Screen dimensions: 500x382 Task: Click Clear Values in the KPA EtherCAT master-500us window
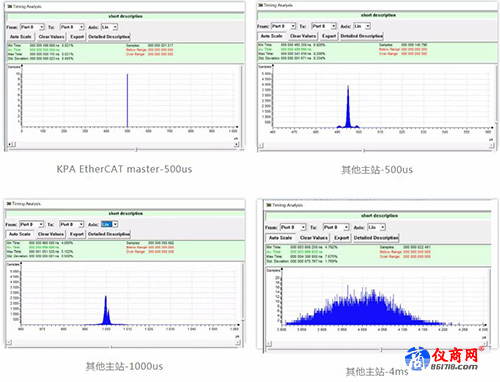(51, 37)
